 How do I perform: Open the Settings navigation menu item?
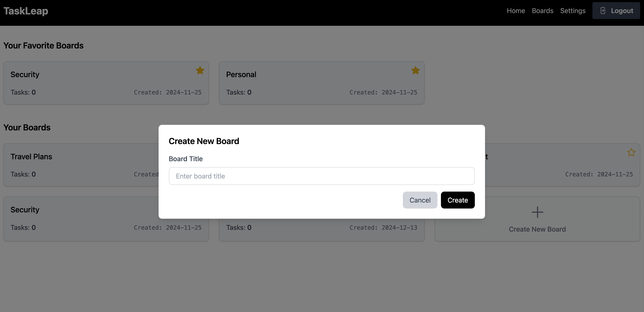click(573, 10)
